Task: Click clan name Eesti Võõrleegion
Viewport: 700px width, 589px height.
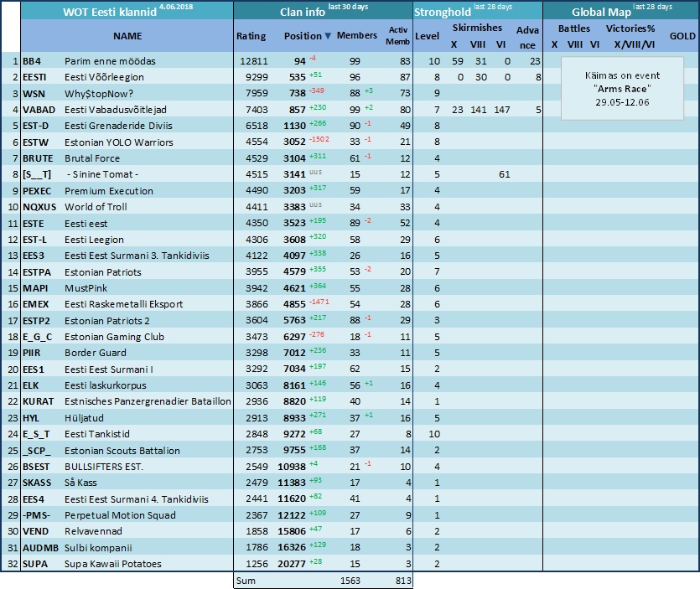Action: pyautogui.click(x=104, y=77)
